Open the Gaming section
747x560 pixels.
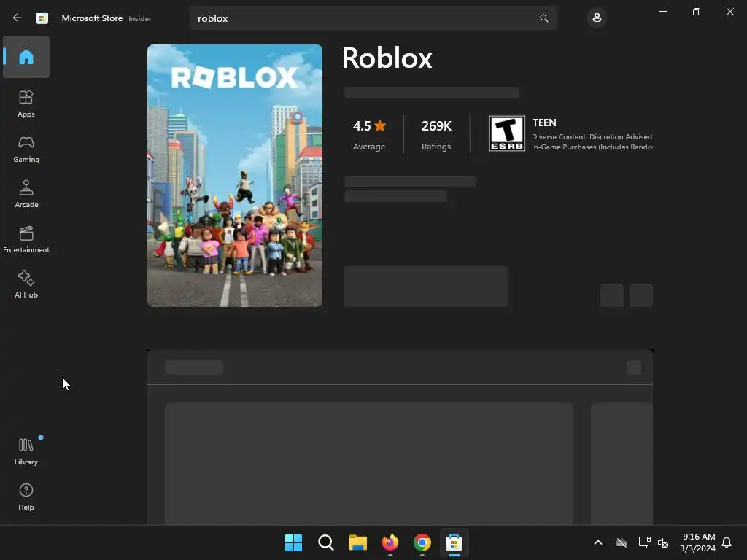26,149
